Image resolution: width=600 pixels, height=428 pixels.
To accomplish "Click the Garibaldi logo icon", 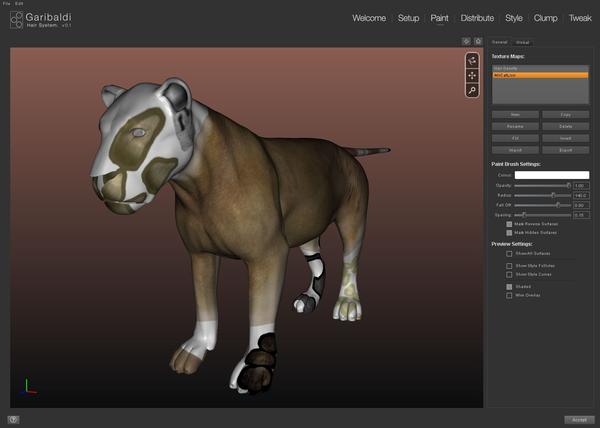I will pyautogui.click(x=16, y=20).
